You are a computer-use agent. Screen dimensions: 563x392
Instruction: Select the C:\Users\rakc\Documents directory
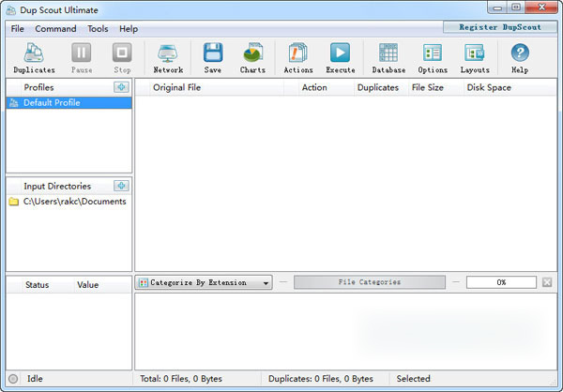74,202
